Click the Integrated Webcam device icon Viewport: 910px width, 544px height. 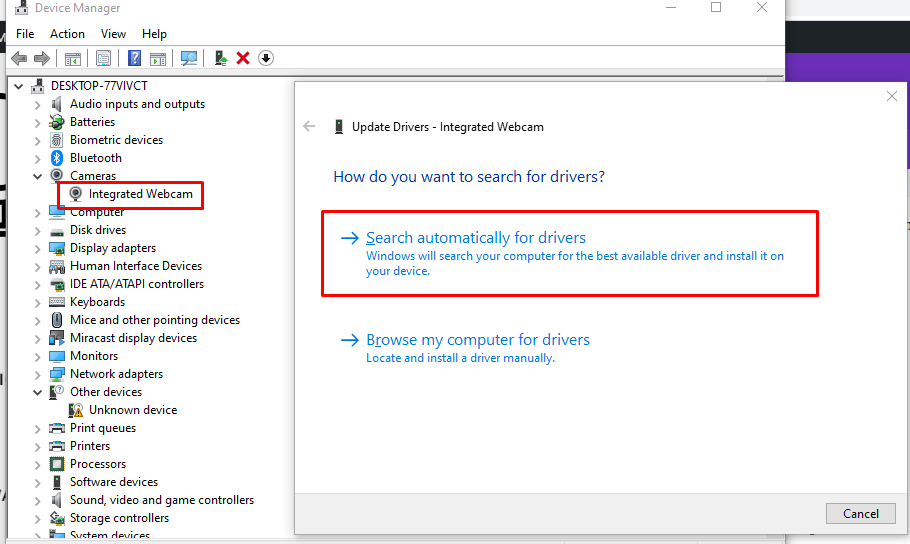tap(75, 194)
